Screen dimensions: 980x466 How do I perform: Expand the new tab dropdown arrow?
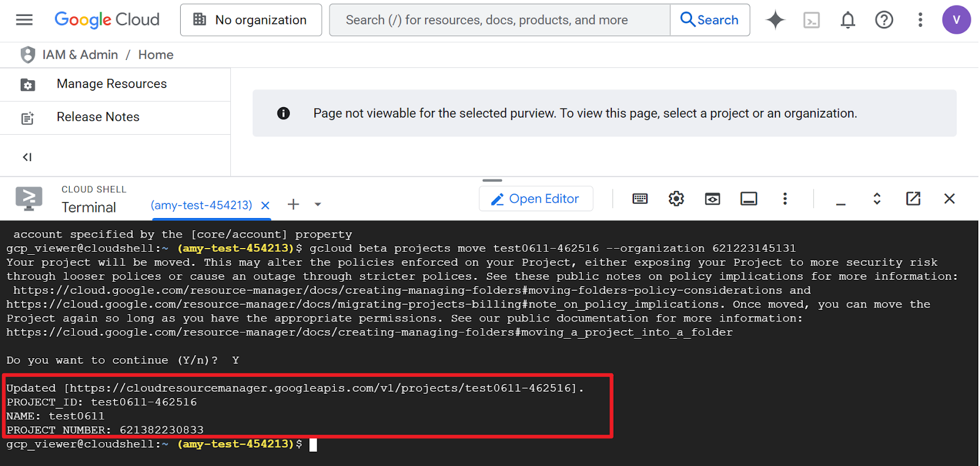point(318,205)
